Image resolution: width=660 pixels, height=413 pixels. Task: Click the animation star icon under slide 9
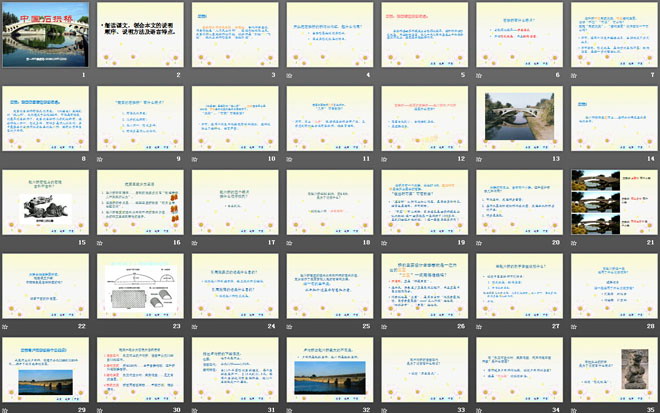pyautogui.click(x=100, y=158)
